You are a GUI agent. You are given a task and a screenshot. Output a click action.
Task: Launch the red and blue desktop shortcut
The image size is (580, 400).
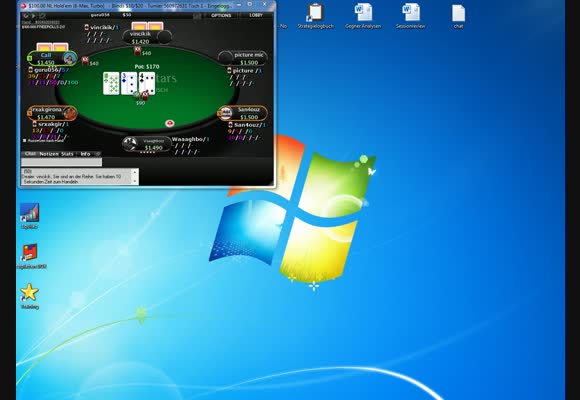click(x=30, y=256)
